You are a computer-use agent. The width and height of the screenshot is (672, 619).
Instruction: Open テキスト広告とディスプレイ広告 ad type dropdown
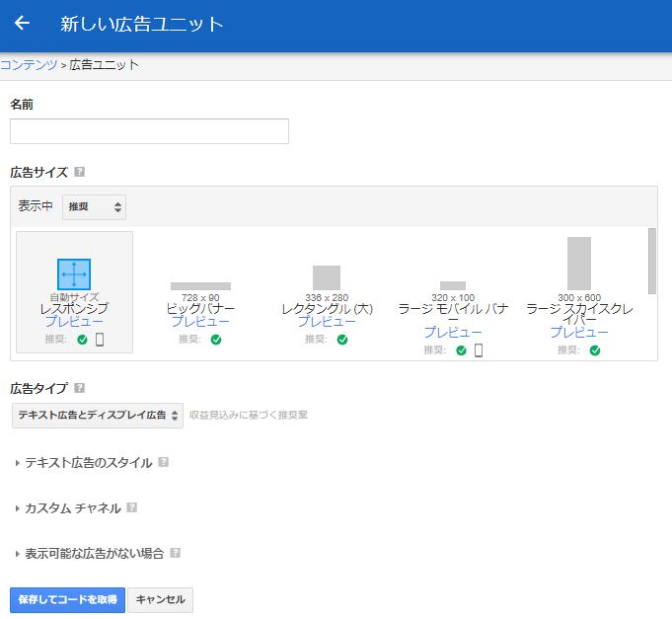(x=98, y=415)
